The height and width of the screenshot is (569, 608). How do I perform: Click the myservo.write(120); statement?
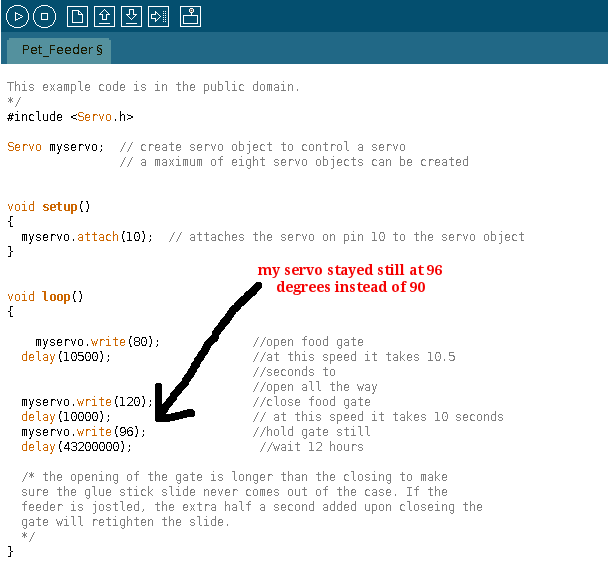coord(87,402)
